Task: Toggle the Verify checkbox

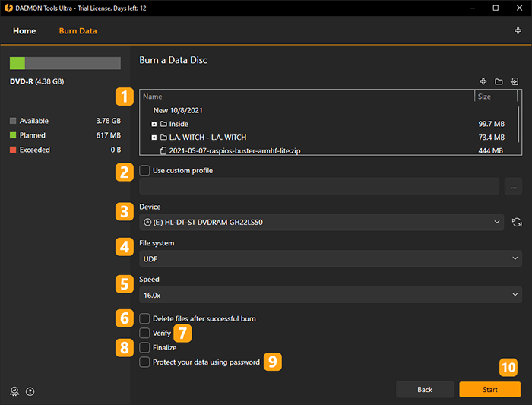Action: click(x=145, y=333)
